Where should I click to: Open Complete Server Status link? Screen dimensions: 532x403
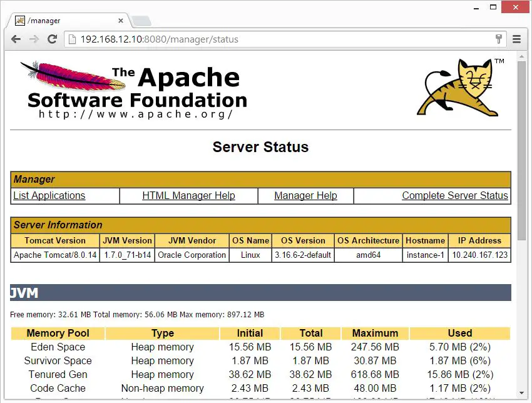[x=455, y=195]
